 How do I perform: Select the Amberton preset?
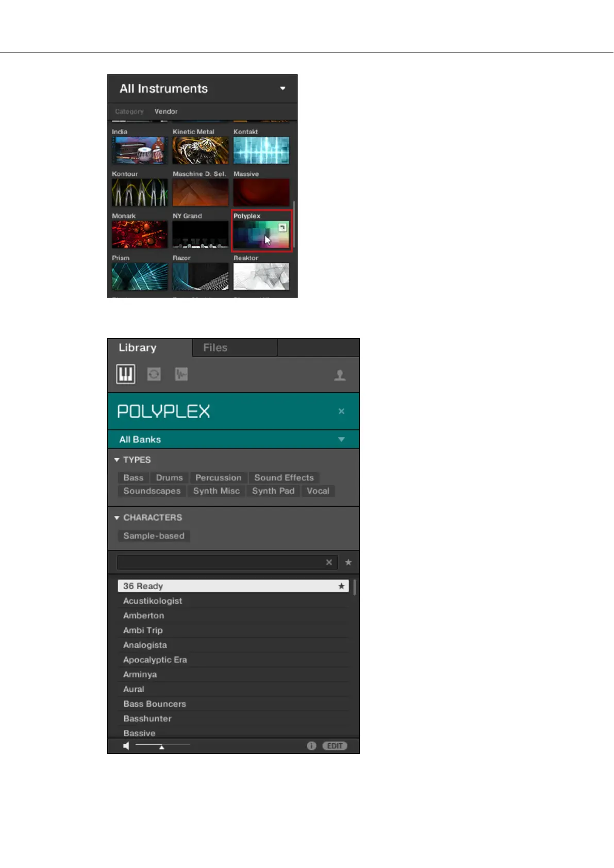click(233, 615)
